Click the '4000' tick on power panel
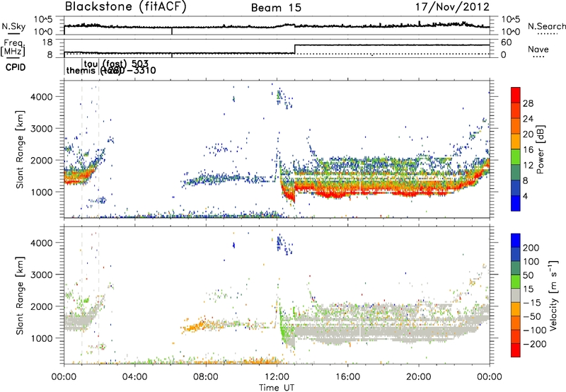Viewport: 566px width, 392px height. pos(41,97)
